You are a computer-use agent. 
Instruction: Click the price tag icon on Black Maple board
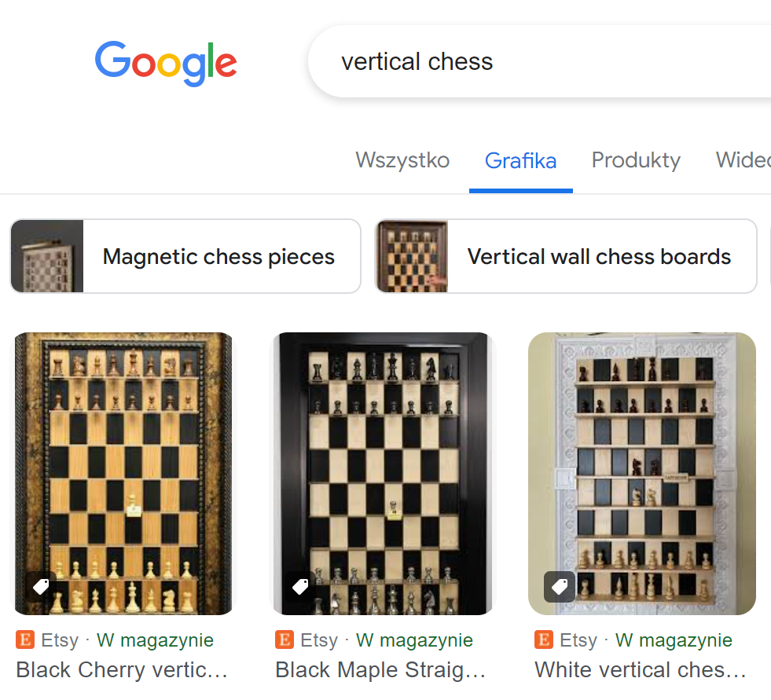[x=300, y=586]
